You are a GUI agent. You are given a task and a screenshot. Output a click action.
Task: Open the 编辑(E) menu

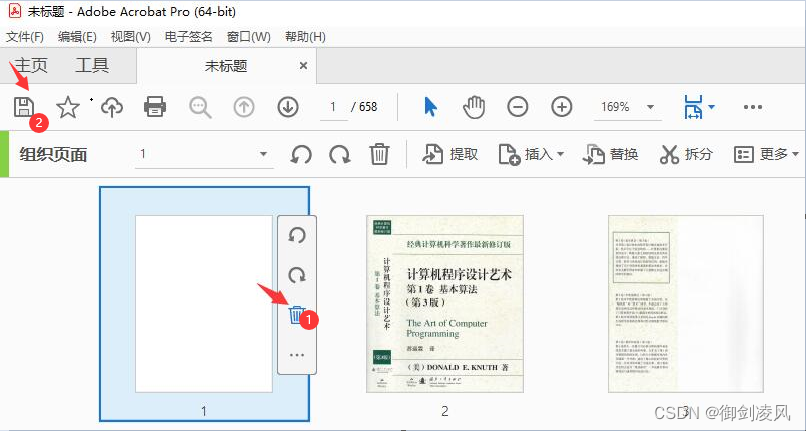click(x=77, y=37)
